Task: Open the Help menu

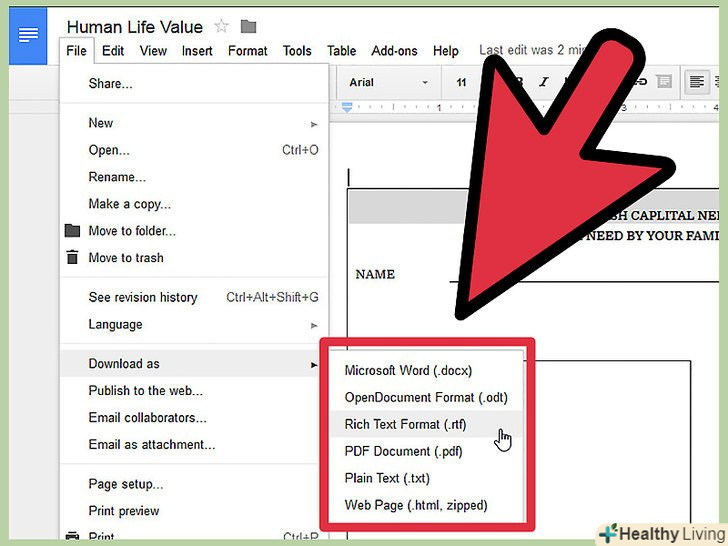Action: (446, 51)
